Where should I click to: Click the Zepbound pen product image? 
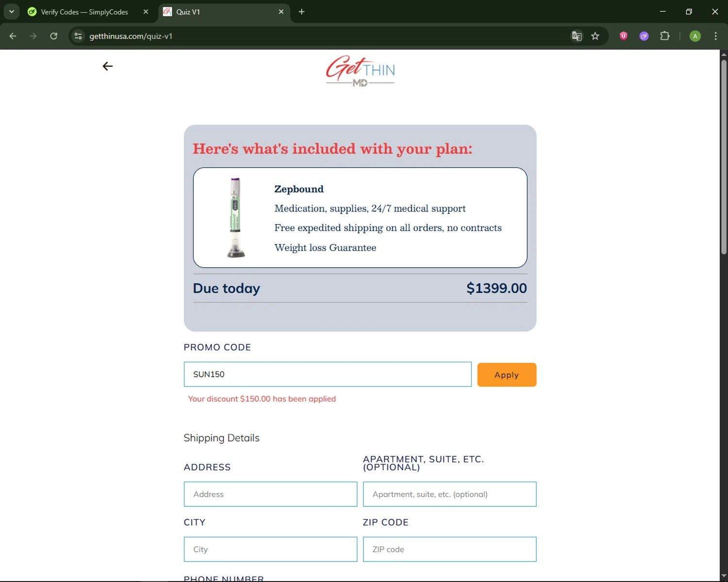tap(235, 217)
